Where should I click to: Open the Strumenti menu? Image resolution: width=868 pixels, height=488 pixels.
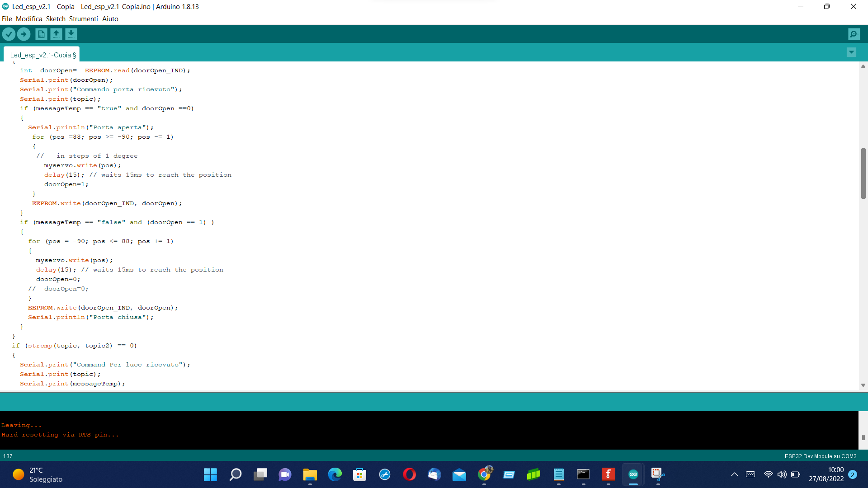[x=83, y=19]
